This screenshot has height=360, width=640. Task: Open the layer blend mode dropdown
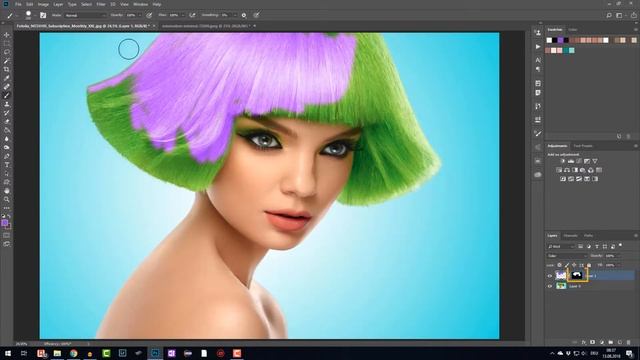coord(567,256)
